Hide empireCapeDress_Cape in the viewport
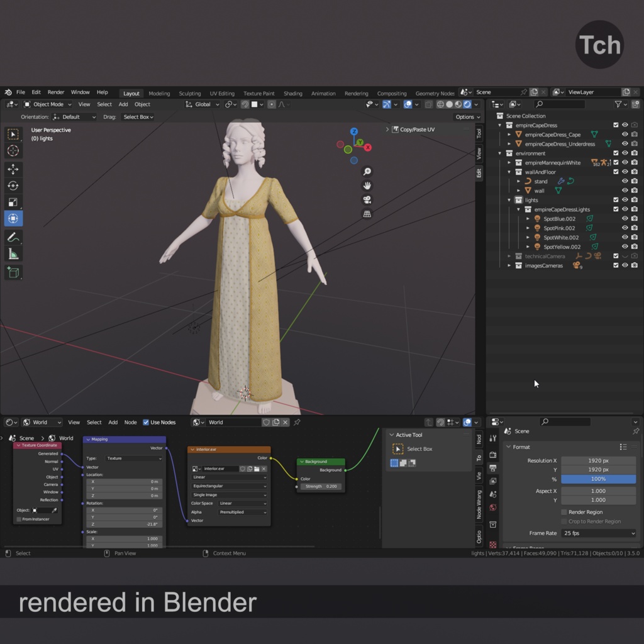Screen dimensions: 644x644 point(625,134)
